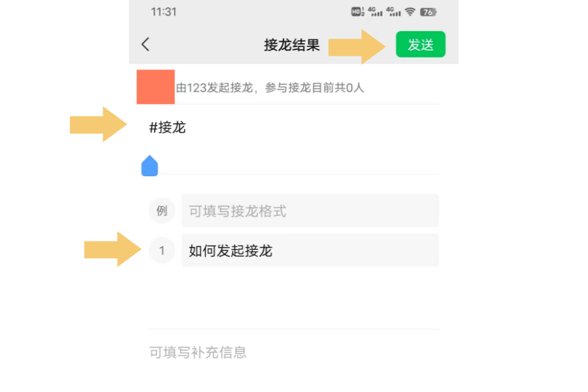Tap the circular 例 example badge
Screen dimensions: 588x392
pos(161,210)
